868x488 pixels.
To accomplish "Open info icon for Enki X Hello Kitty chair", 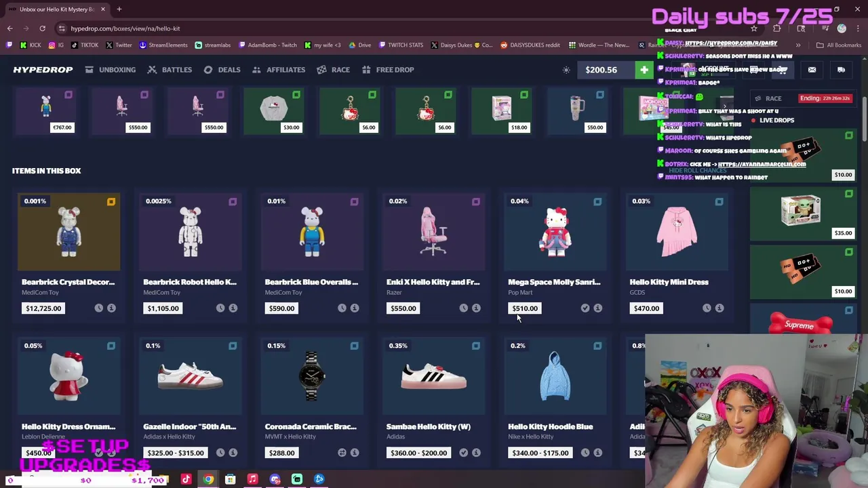I will tap(476, 308).
